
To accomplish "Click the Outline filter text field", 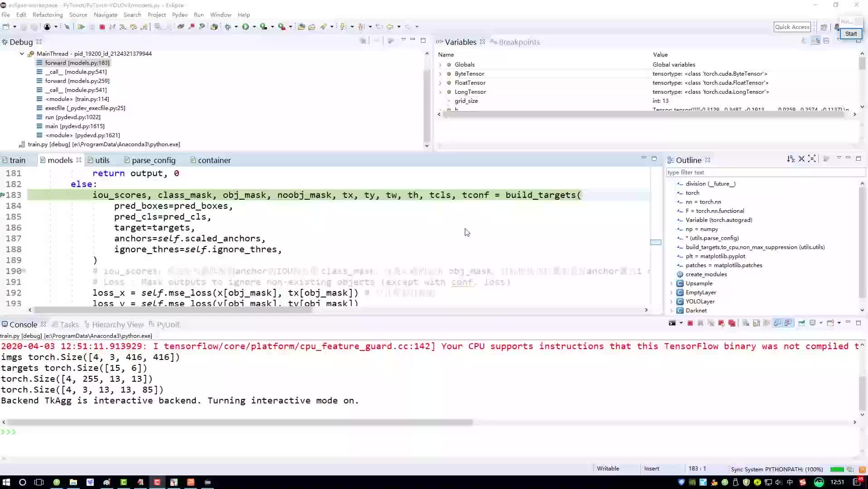I will [x=766, y=173].
